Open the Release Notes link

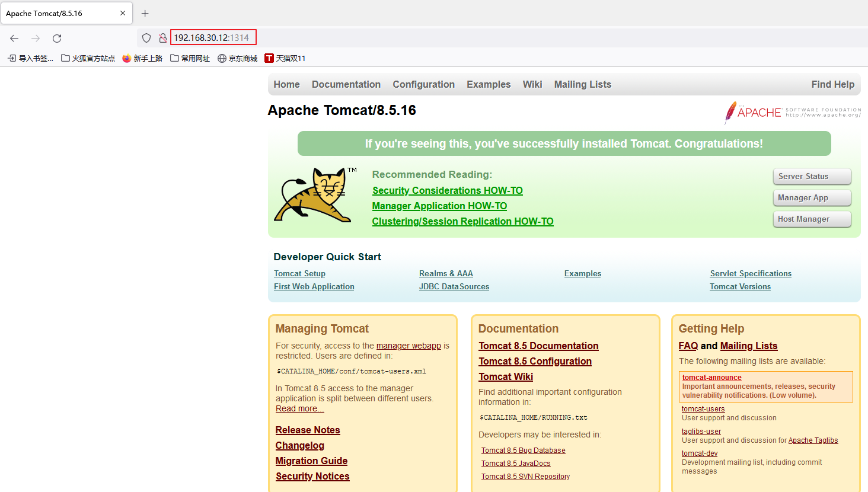[x=308, y=430]
